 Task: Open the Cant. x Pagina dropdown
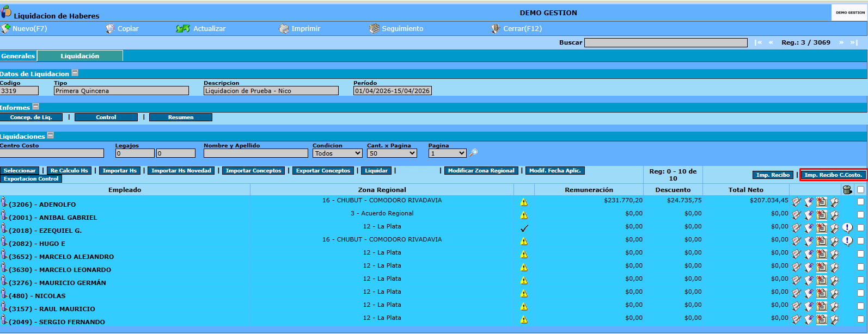coord(392,153)
